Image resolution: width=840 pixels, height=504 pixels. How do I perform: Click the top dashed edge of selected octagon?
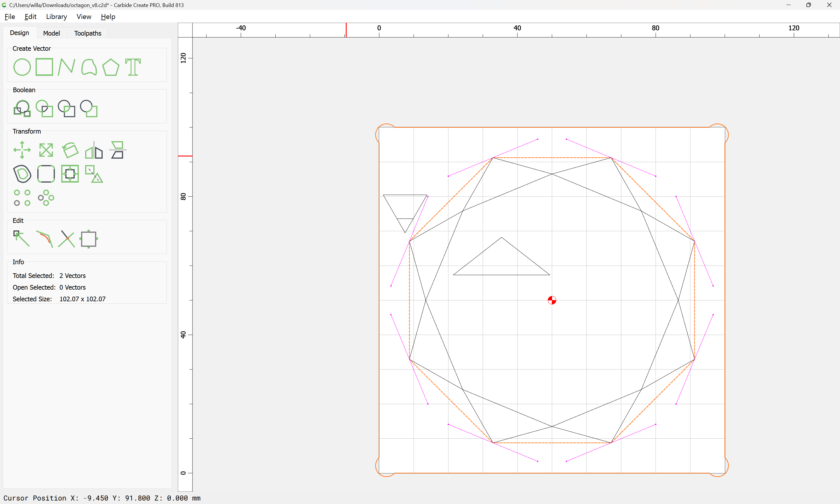[552, 157]
